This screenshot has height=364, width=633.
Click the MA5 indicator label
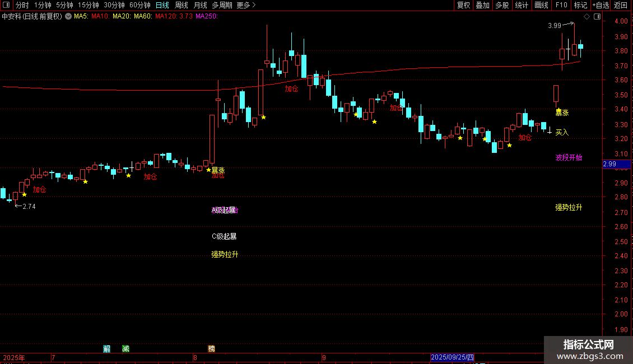(81, 16)
